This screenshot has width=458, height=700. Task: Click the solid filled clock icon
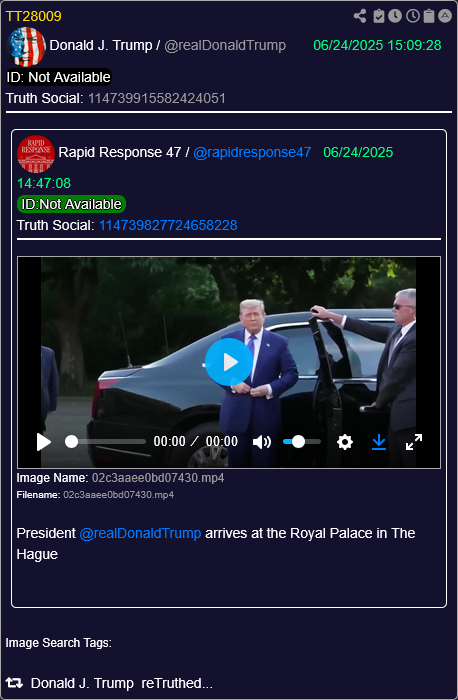click(395, 16)
